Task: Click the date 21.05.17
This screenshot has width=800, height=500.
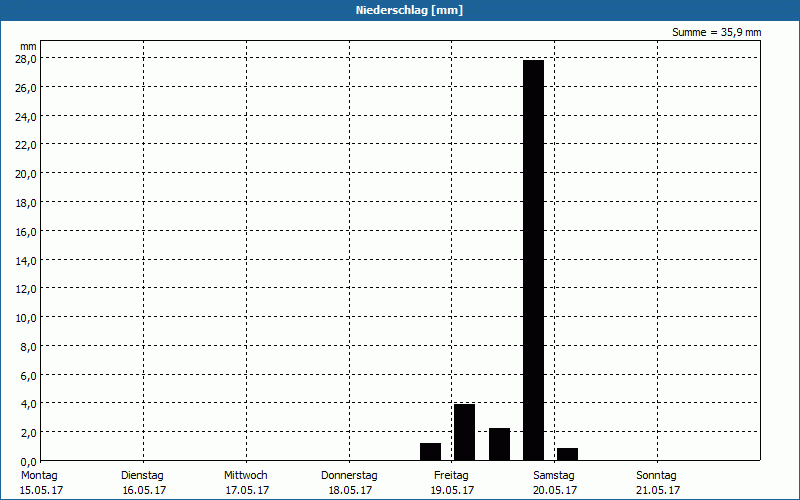Action: [658, 490]
